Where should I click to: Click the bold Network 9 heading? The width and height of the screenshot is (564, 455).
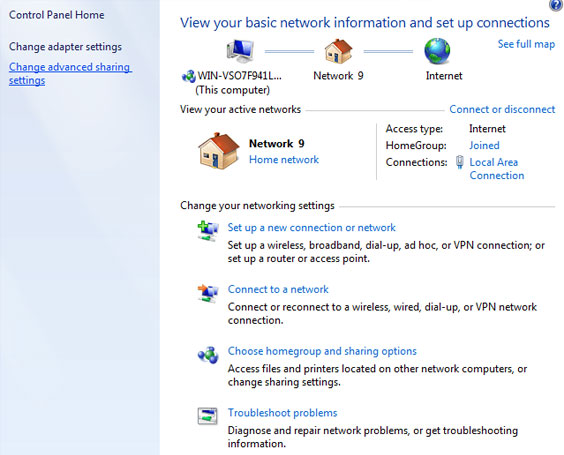(277, 144)
